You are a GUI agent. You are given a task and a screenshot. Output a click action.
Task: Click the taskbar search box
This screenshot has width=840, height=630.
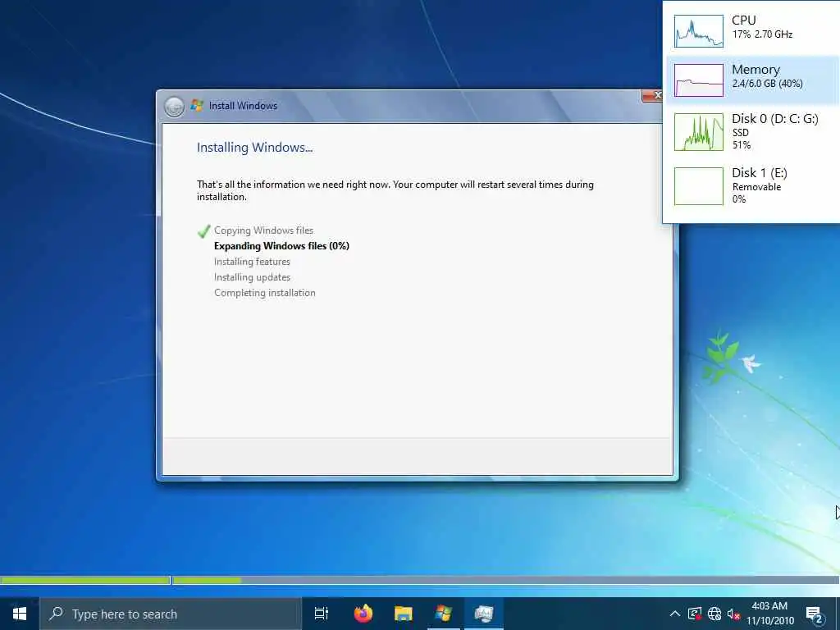coord(171,614)
